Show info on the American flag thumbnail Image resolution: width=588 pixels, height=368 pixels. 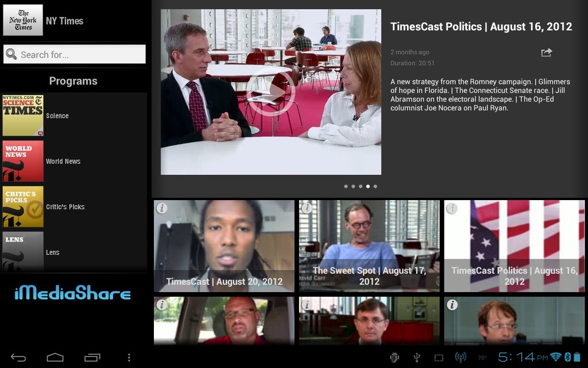(452, 208)
